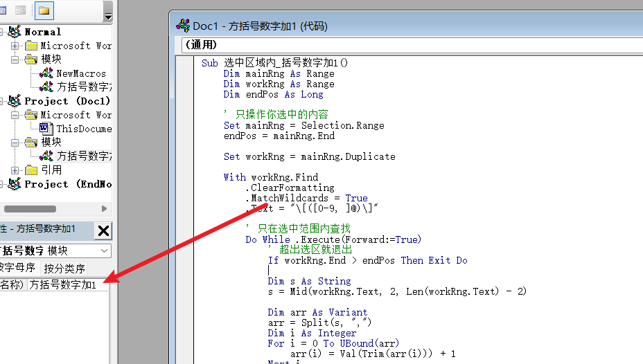The height and width of the screenshot is (364, 643).
Task: Toggle Folders view in project explorer
Action: click(44, 10)
